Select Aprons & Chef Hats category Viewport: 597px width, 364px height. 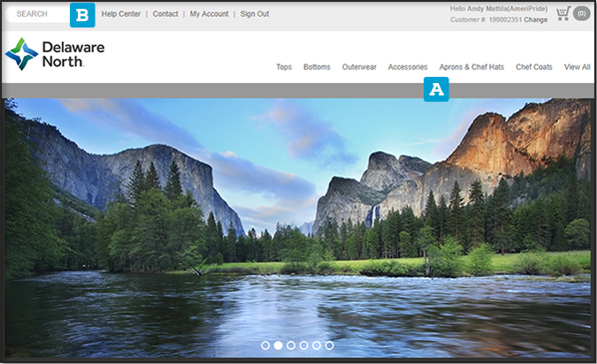tap(471, 67)
